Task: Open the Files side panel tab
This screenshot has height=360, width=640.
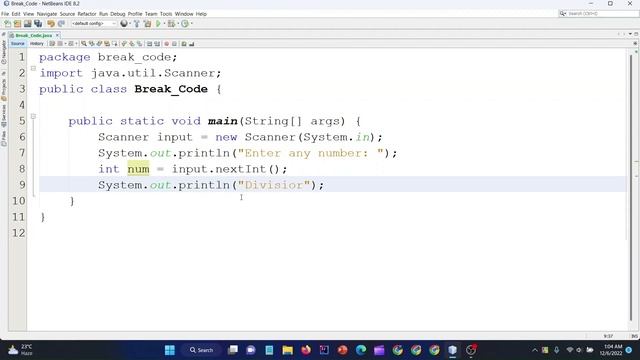Action: pos(4,139)
